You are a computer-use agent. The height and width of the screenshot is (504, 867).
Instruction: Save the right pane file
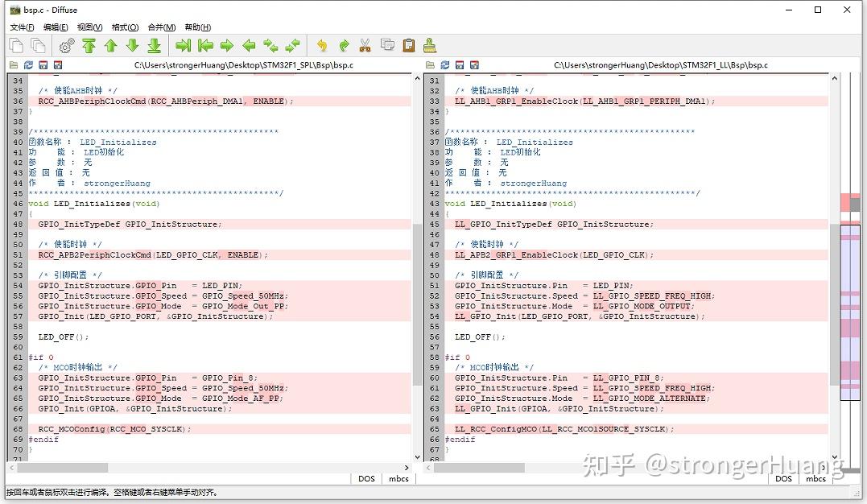tap(460, 64)
